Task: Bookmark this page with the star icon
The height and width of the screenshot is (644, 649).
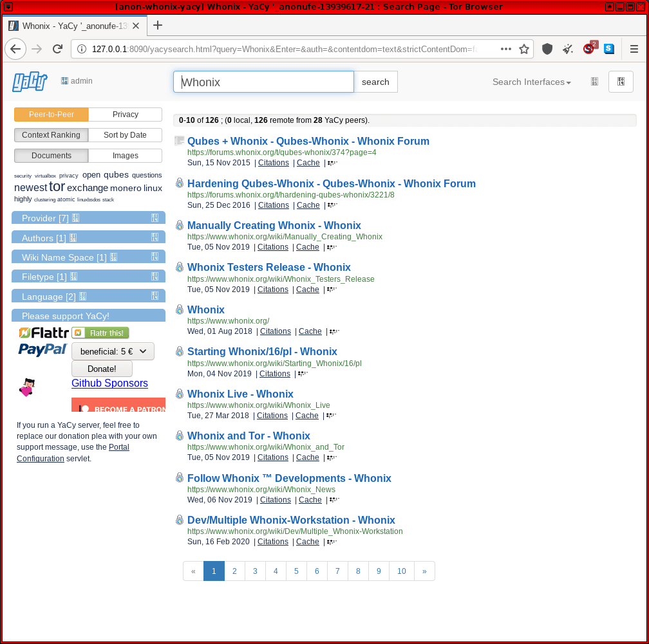Action: point(524,49)
